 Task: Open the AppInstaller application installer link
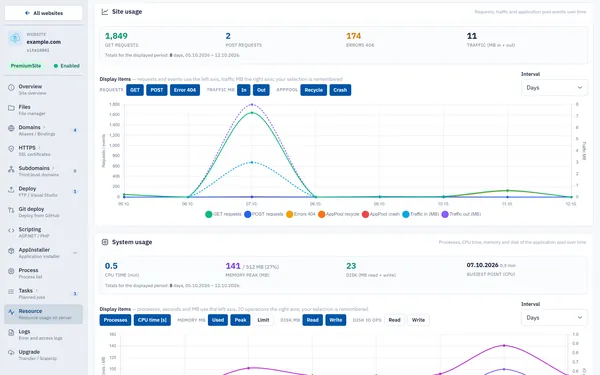pos(43,253)
